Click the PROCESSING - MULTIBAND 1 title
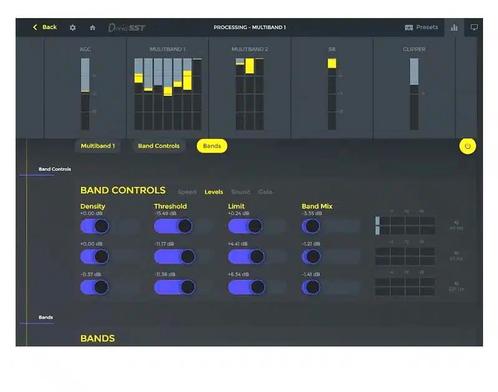This screenshot has width=498, height=392. click(x=250, y=27)
